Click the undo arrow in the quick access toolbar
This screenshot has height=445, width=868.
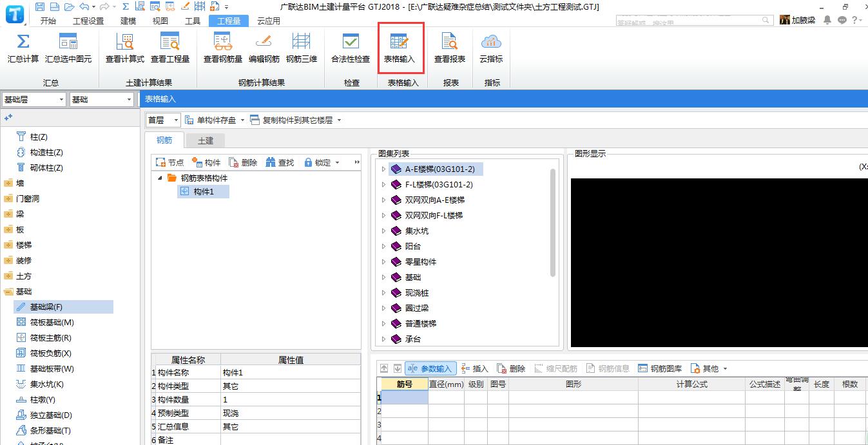point(84,6)
